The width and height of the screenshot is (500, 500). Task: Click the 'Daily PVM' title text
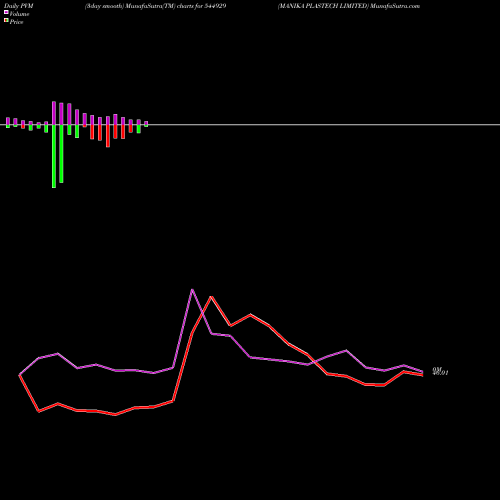[x=19, y=6]
